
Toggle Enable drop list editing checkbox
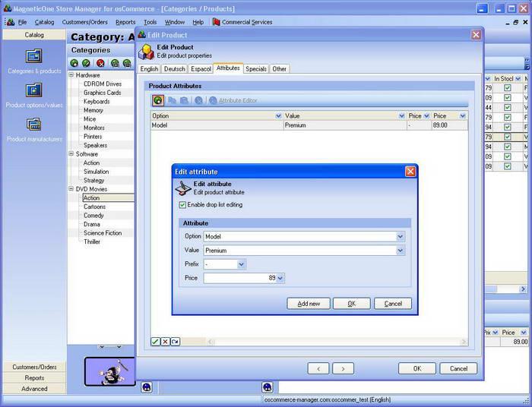[182, 205]
